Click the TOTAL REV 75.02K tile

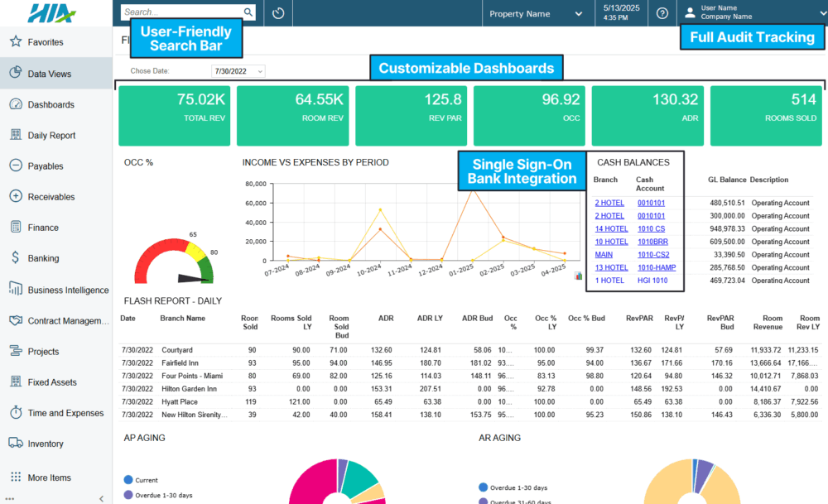(174, 115)
